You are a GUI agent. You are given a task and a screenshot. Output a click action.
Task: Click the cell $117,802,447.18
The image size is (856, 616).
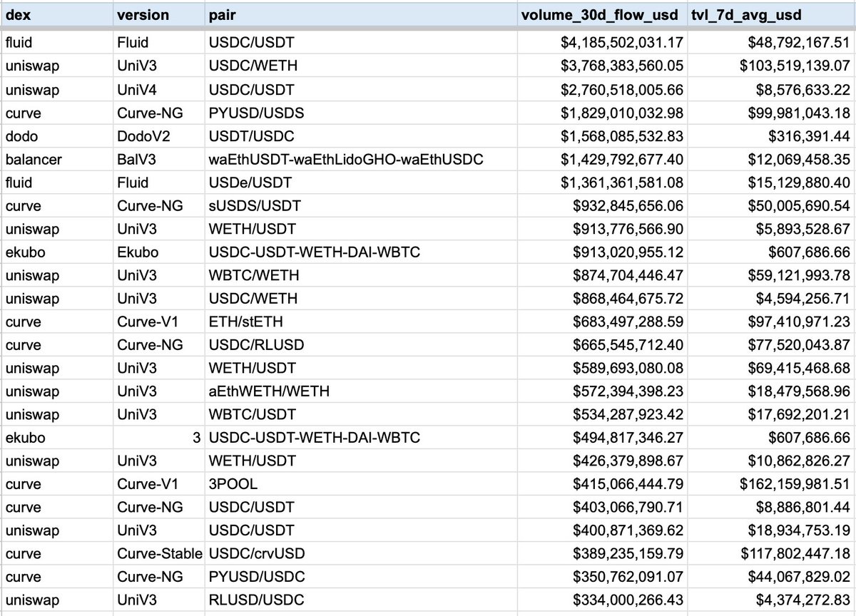pos(773,553)
